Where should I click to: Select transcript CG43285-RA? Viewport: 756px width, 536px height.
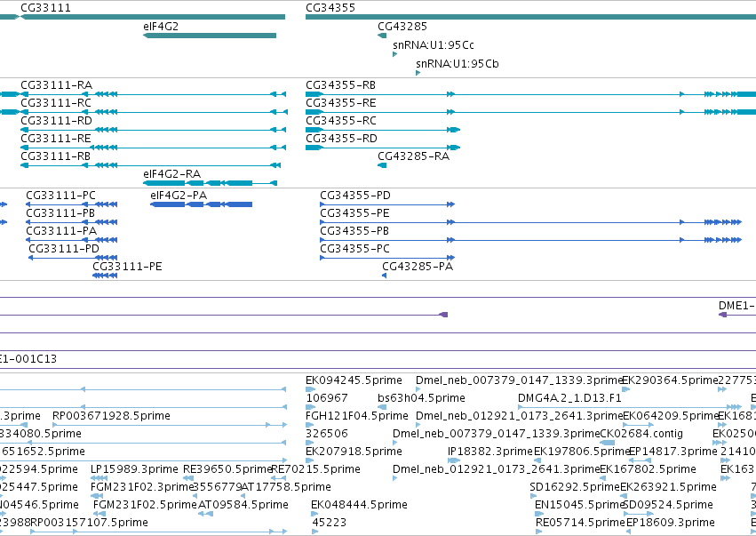click(413, 156)
